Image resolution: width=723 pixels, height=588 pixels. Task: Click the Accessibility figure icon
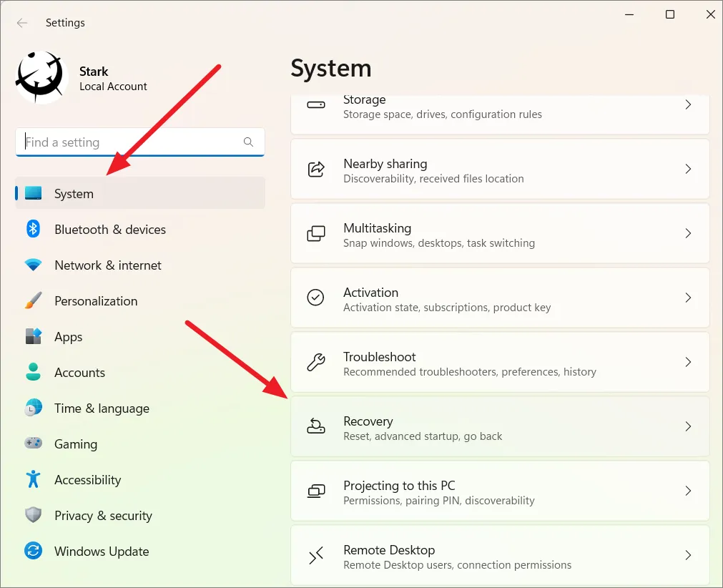33,479
